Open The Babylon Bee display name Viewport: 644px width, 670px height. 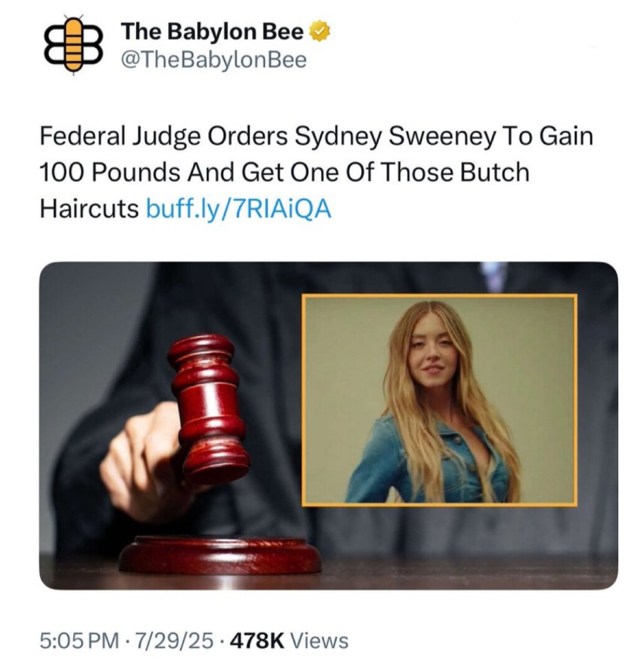[213, 32]
